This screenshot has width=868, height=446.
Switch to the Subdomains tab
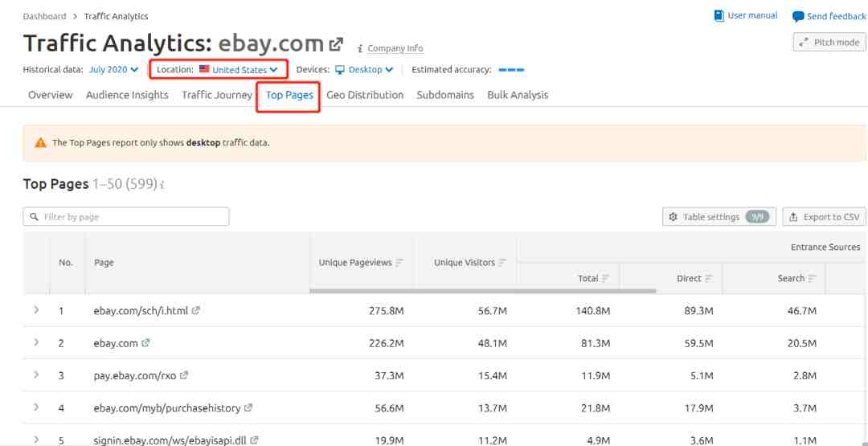[x=445, y=95]
